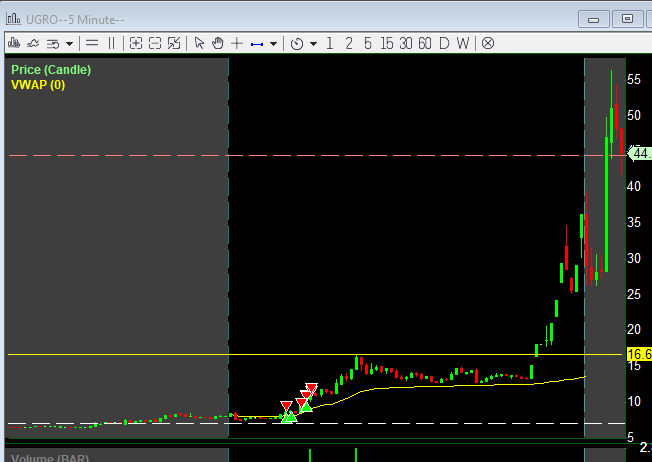Switch to the 30 minute timeframe
The width and height of the screenshot is (652, 462).
click(406, 43)
